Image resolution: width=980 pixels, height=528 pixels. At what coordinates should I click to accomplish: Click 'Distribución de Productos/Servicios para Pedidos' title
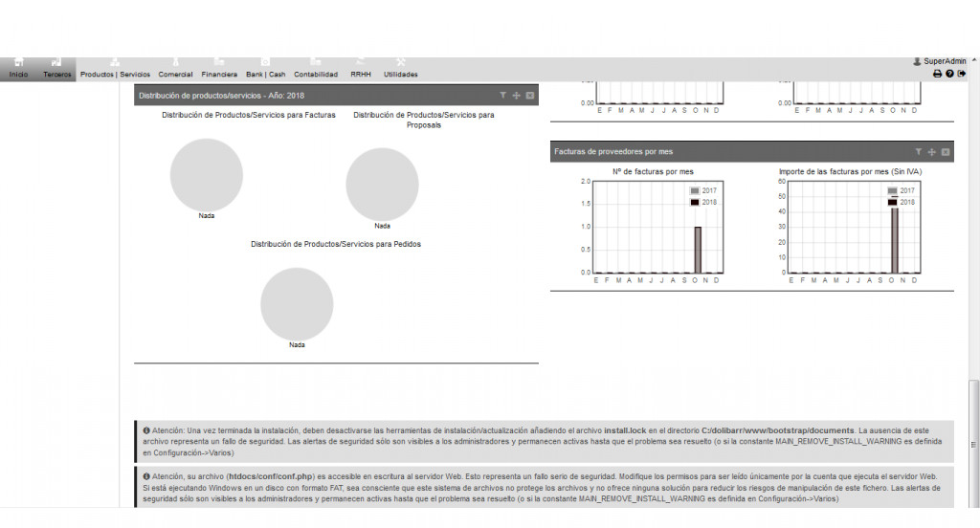336,244
